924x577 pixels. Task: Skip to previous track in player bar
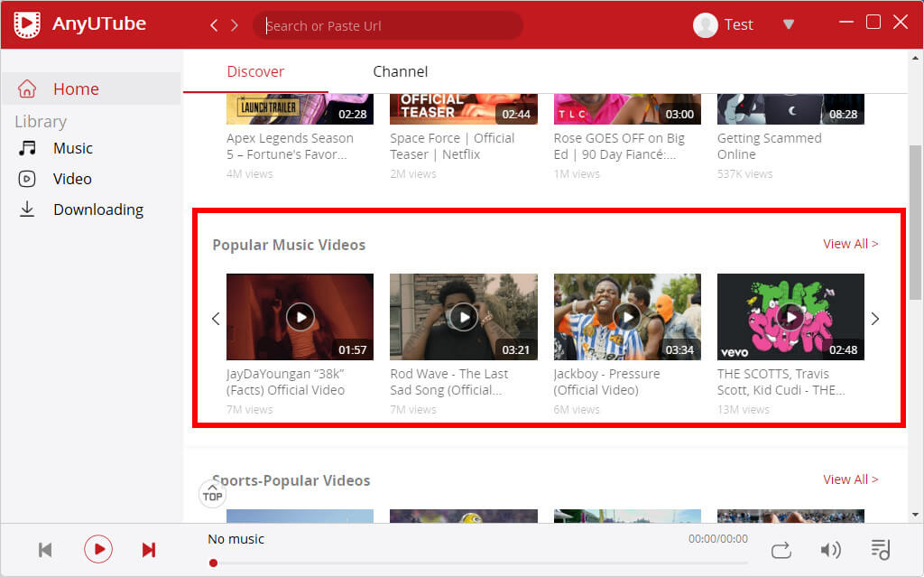point(45,550)
